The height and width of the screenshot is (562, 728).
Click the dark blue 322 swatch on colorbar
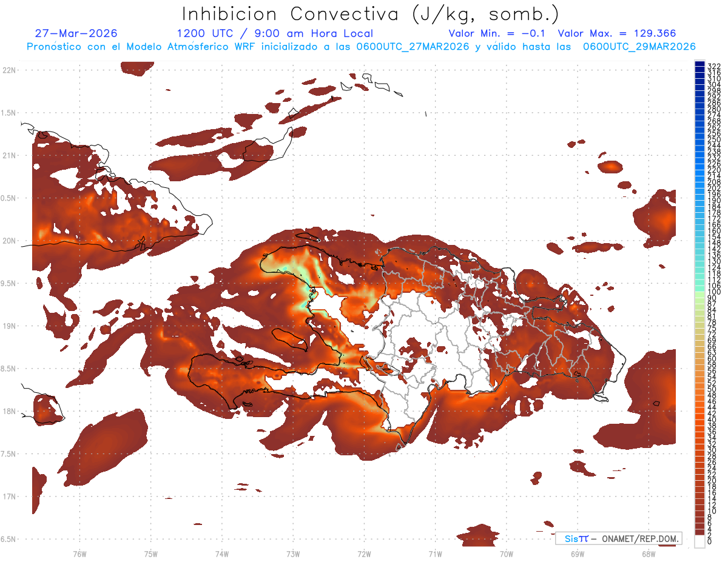699,64
